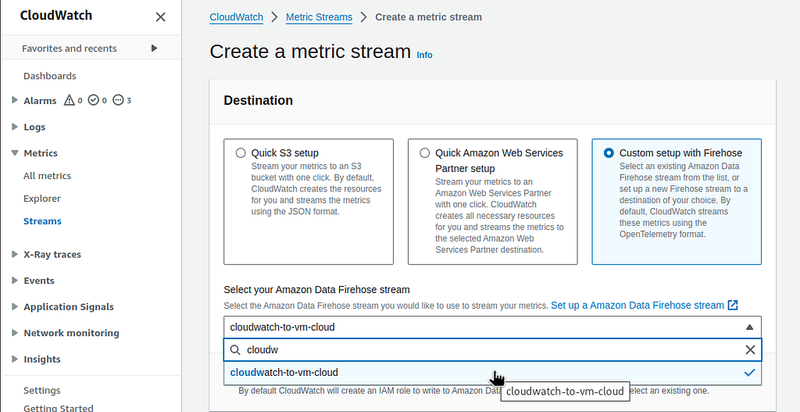This screenshot has height=412, width=800.
Task: Click the selected checkmark on cloudwatch-to-vm-cloud
Action: tap(749, 373)
